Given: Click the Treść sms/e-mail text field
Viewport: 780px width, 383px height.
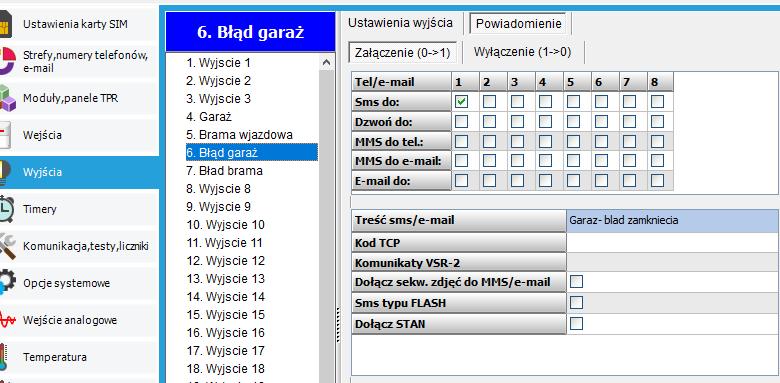Looking at the screenshot, I should click(x=673, y=220).
